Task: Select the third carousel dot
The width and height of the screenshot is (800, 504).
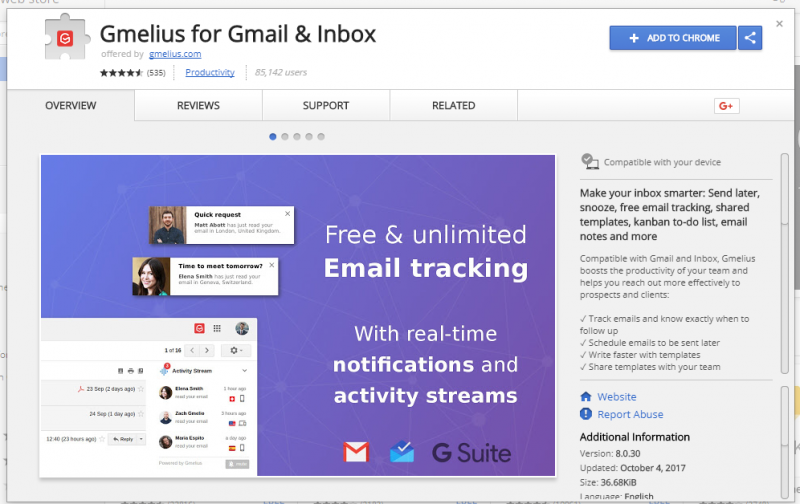Action: point(297,137)
